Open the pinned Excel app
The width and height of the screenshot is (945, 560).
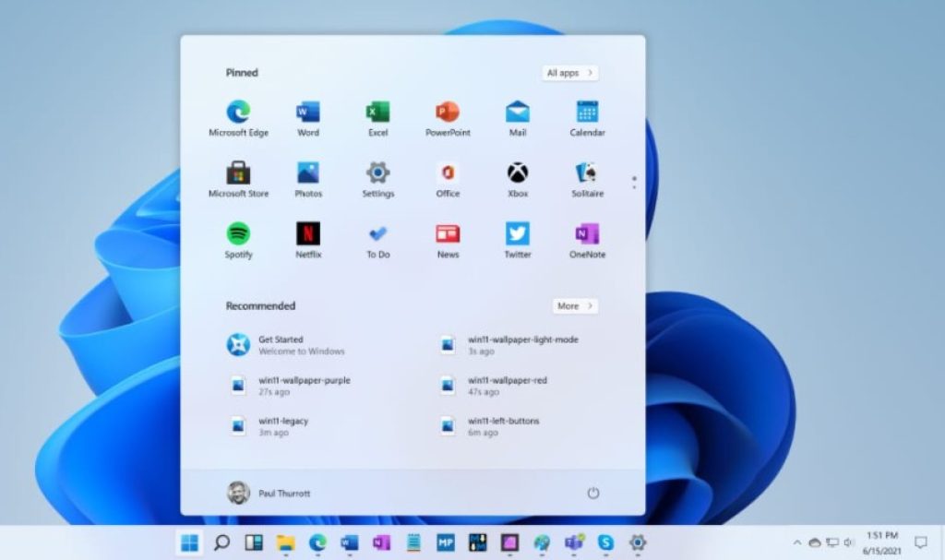point(377,119)
